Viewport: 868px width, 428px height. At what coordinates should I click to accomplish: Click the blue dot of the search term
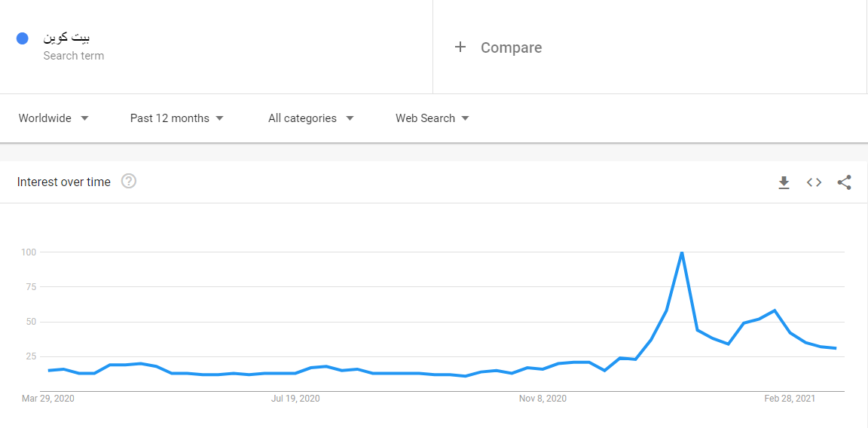23,38
